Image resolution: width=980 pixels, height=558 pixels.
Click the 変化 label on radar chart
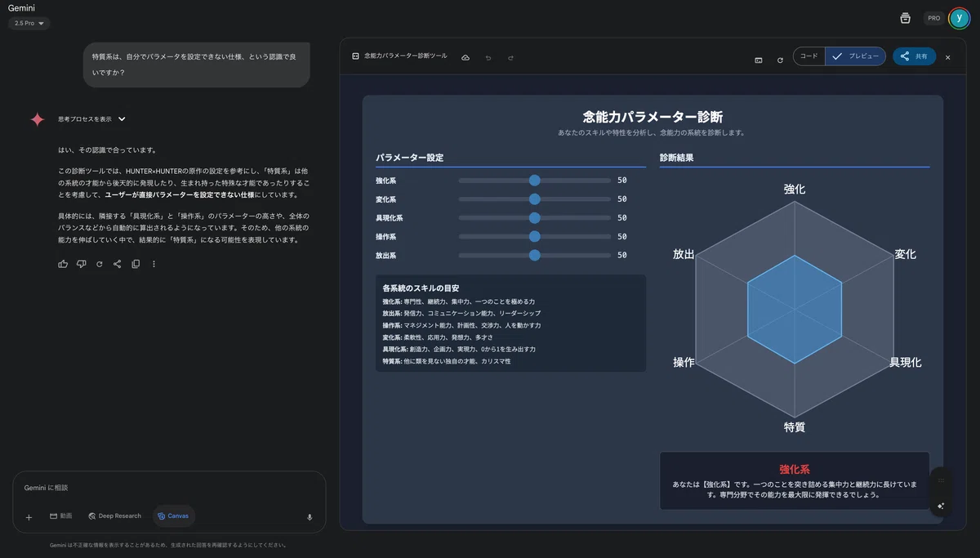click(x=905, y=254)
